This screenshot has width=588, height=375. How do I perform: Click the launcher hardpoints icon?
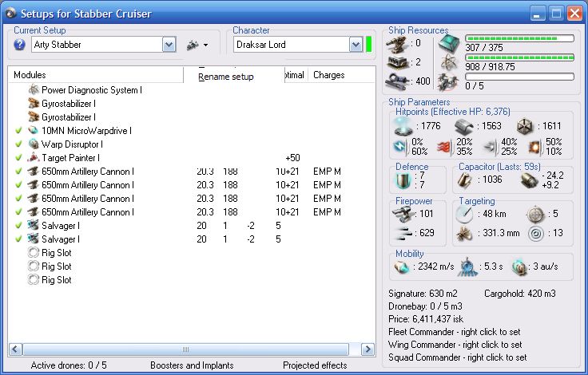398,63
